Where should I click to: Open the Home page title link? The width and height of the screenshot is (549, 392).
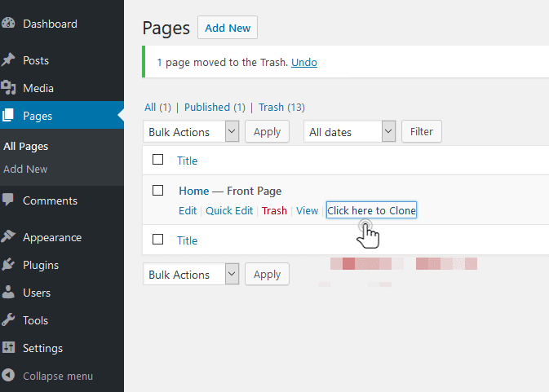[194, 191]
